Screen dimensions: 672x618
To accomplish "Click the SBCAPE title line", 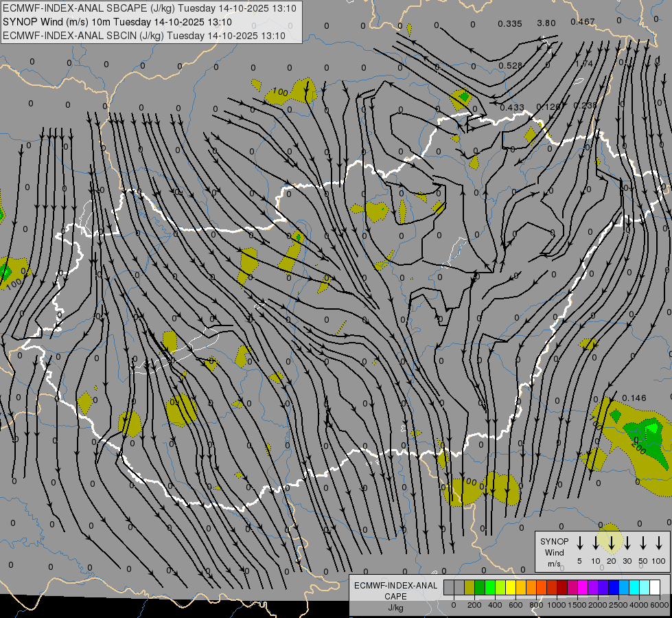I will tap(150, 8).
